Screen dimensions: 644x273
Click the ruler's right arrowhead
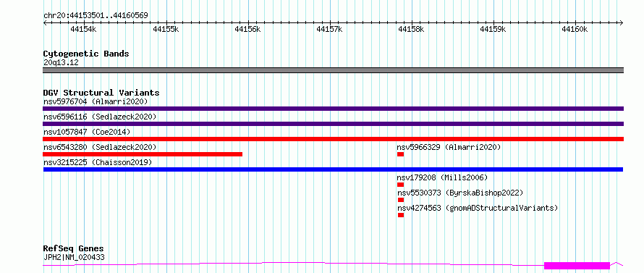tap(622, 22)
